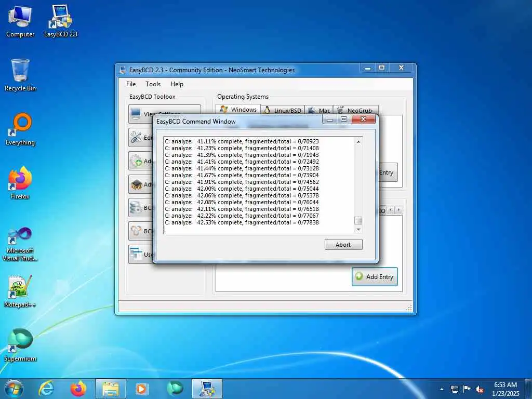Image resolution: width=532 pixels, height=399 pixels.
Task: Open Supermium from the taskbar
Action: tap(175, 389)
